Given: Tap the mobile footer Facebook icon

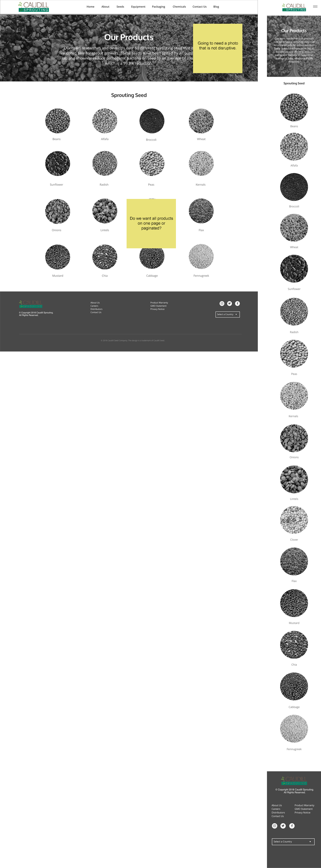Looking at the screenshot, I should (292, 826).
